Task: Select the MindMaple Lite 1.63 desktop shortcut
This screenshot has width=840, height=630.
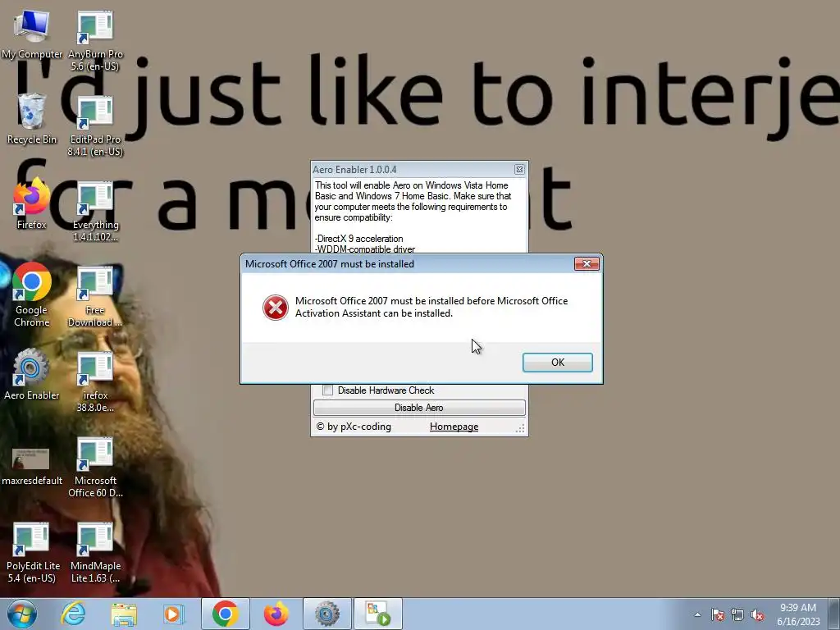Action: (95, 552)
